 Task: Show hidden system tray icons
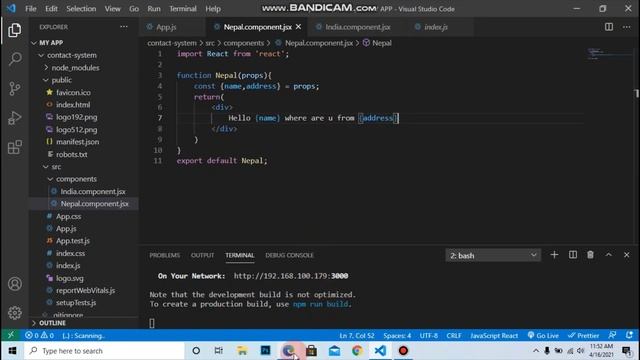click(536, 351)
